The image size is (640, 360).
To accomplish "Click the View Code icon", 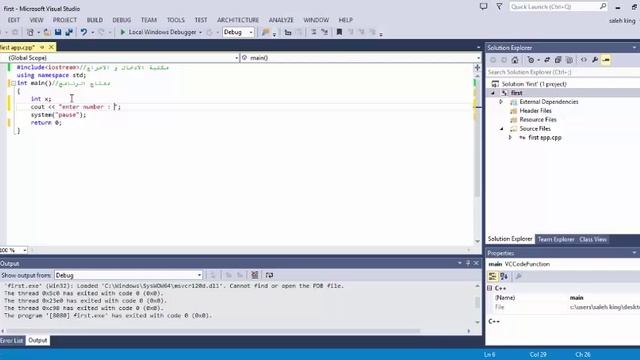I will [584, 60].
